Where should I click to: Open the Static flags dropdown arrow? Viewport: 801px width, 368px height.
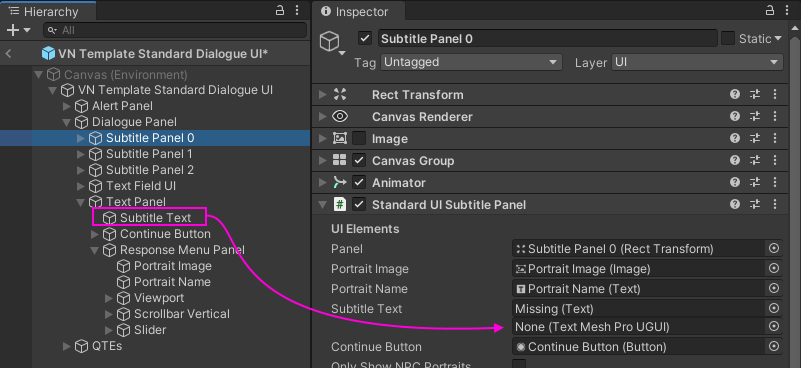coord(778,38)
